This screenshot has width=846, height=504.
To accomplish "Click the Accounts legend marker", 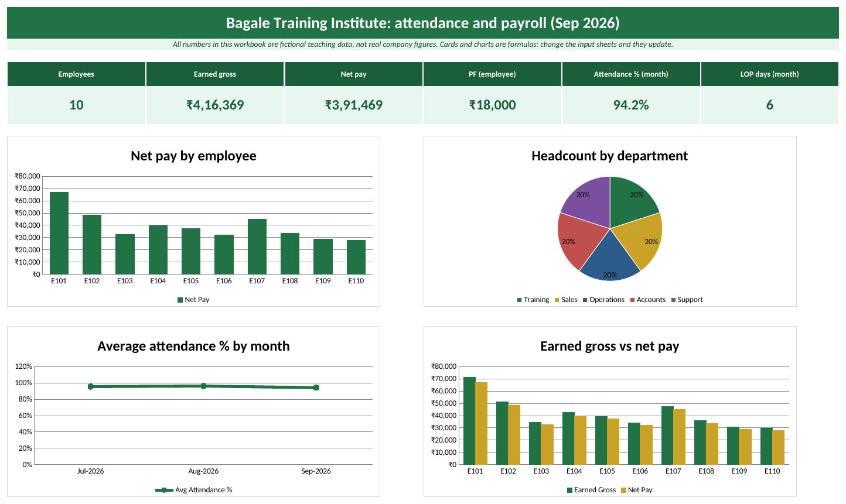I will click(632, 300).
